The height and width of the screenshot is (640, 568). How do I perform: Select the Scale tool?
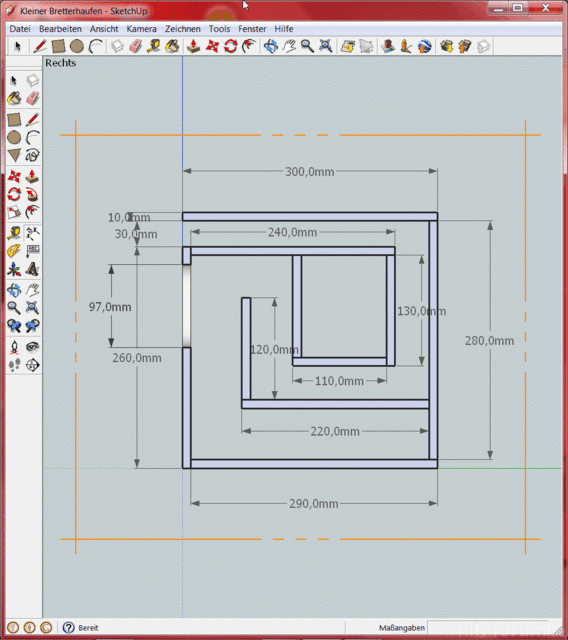click(x=14, y=212)
